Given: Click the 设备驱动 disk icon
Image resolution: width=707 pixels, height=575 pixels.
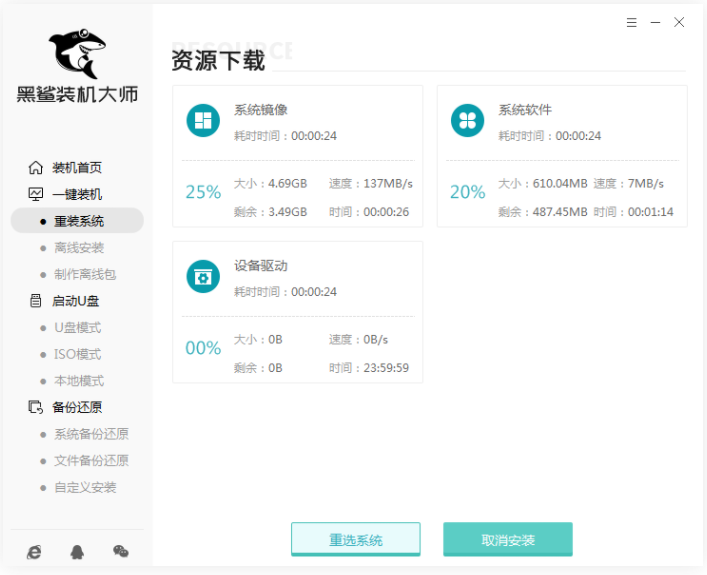Looking at the screenshot, I should click(203, 277).
